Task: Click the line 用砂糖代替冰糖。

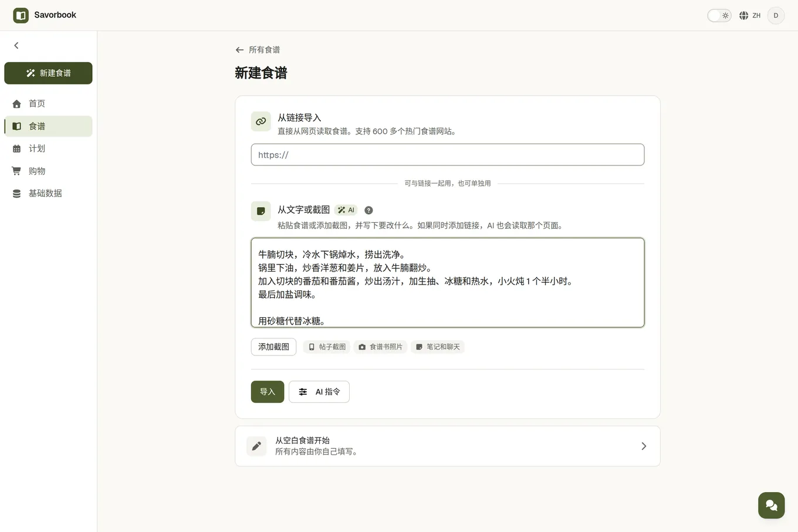Action: (293, 321)
